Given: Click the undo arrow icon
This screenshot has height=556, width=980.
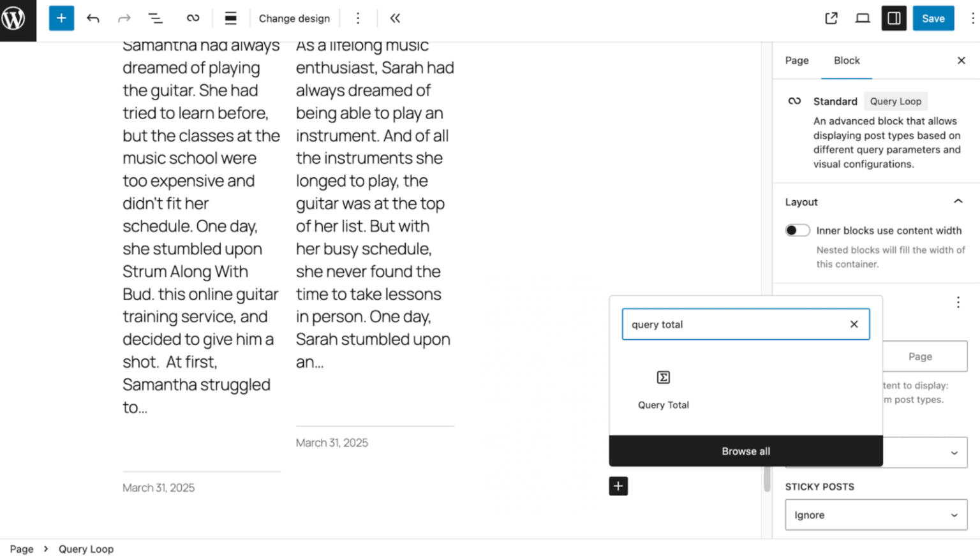Looking at the screenshot, I should 93,18.
